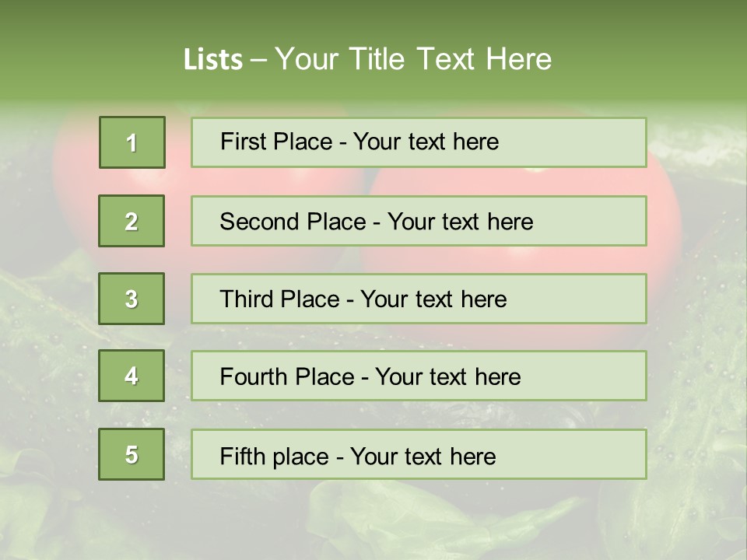
Task: Click the number 1 box
Action: tap(132, 142)
